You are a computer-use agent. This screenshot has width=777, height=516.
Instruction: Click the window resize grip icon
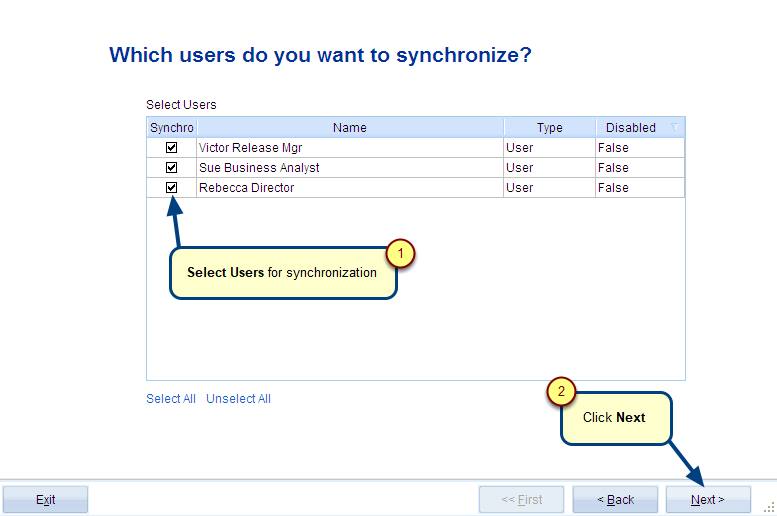(769, 508)
